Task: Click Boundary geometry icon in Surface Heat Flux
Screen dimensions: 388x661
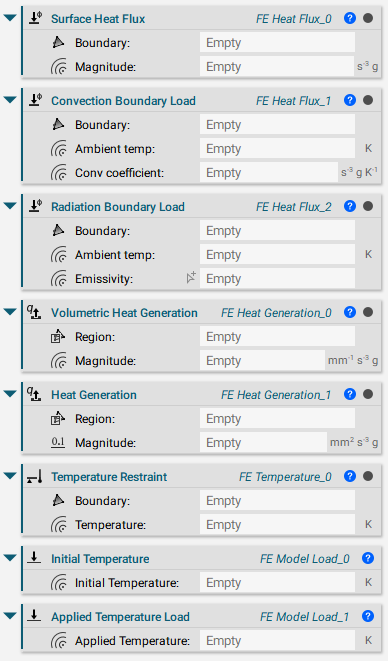Action: [x=58, y=42]
